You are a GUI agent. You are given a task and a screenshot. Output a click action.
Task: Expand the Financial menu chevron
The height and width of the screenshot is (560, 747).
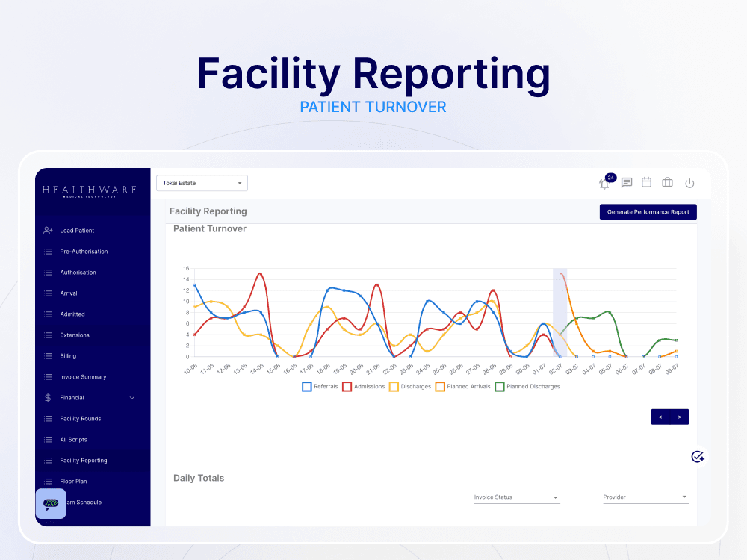point(132,398)
